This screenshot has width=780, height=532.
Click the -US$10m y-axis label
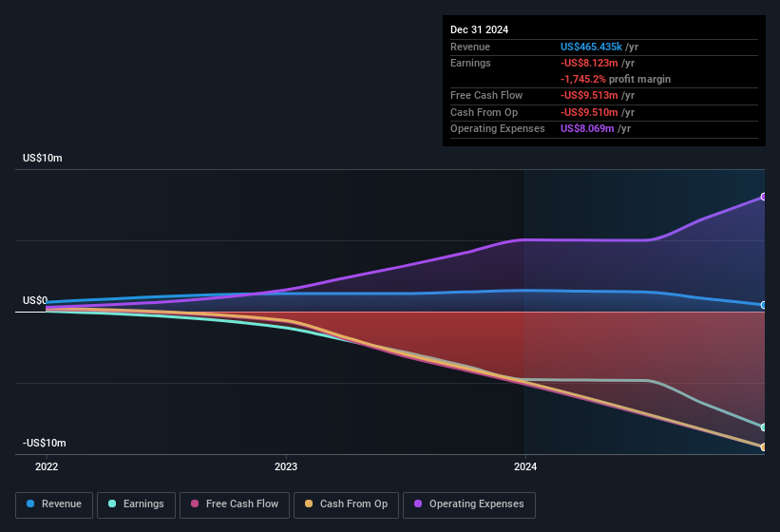point(45,443)
